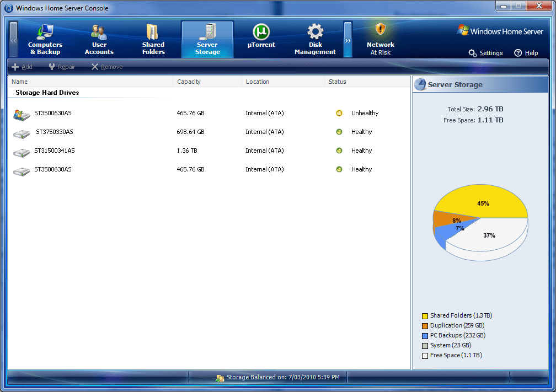556x392 pixels.
Task: Click the gray System legend swatch
Action: pyautogui.click(x=425, y=346)
